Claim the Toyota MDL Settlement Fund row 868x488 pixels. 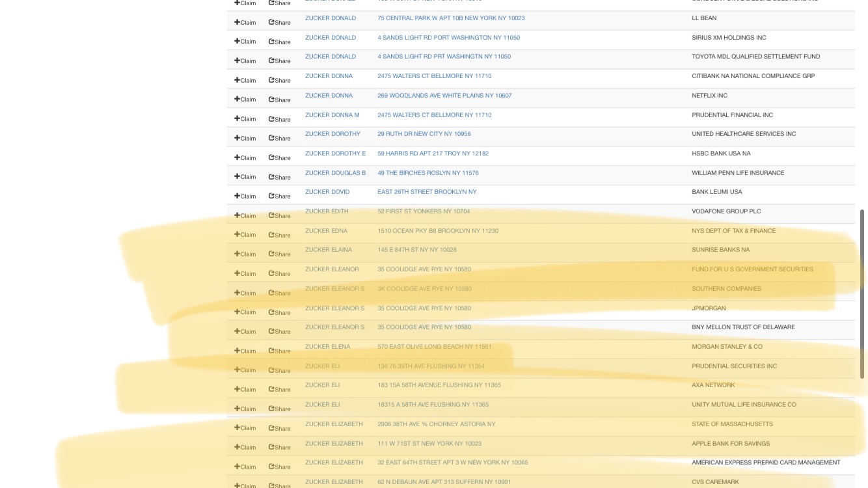tap(245, 61)
